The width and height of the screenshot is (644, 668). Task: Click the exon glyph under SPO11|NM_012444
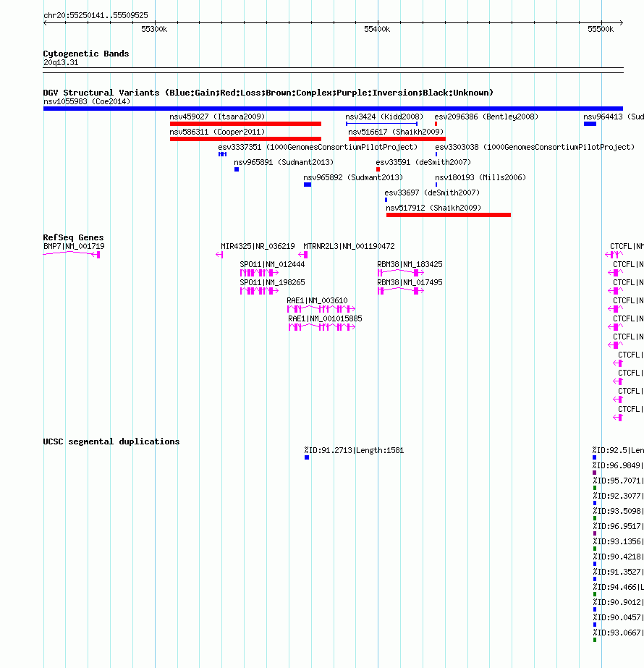[x=259, y=273]
